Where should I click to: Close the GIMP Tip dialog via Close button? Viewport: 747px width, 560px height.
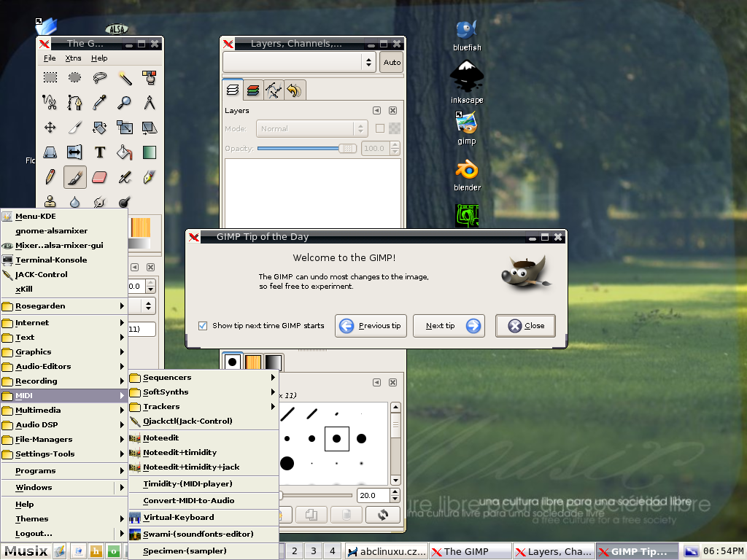(525, 326)
